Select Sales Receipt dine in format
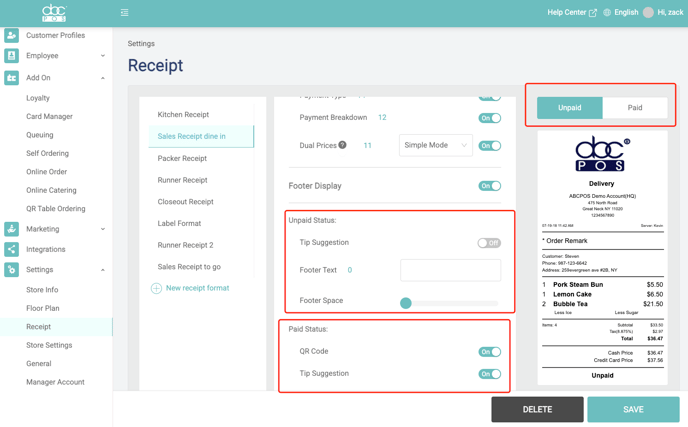 pyautogui.click(x=201, y=136)
